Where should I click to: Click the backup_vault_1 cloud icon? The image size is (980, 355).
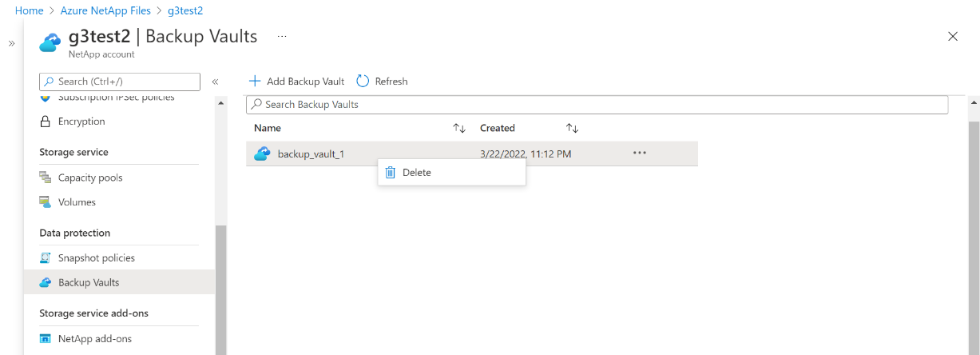point(262,154)
